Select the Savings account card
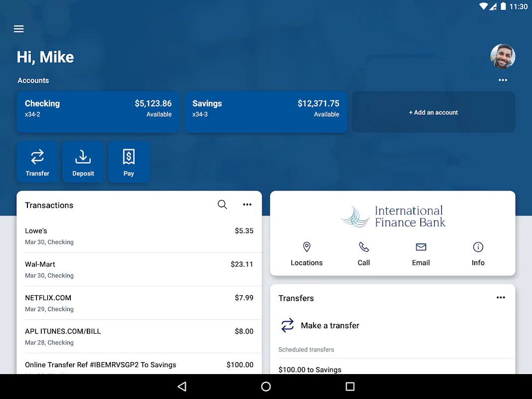 click(x=265, y=112)
